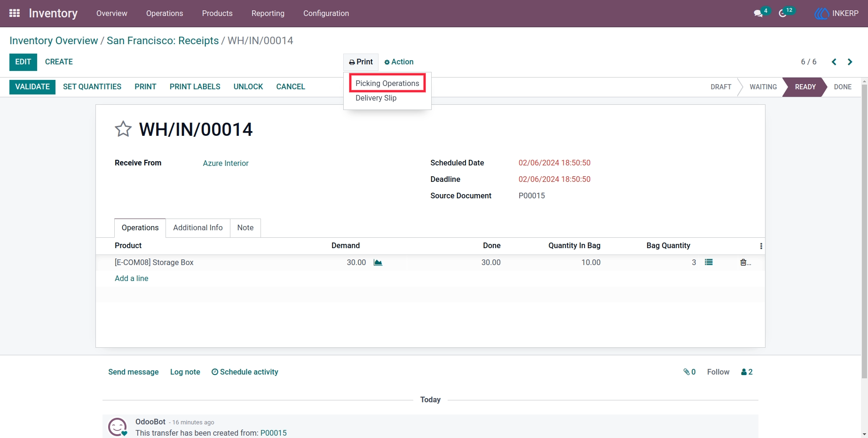Open P00015 link in OdooBot message

point(274,433)
